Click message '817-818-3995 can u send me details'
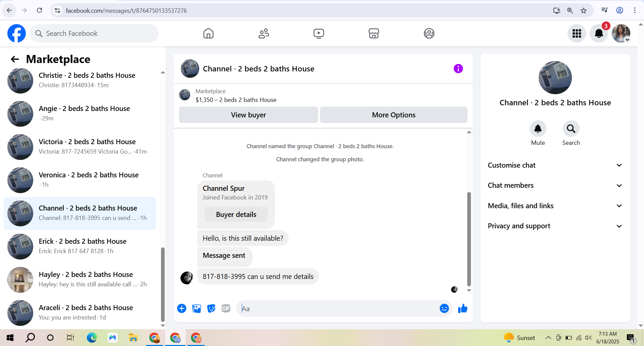Screen dimensions: 644x346 coord(258,277)
